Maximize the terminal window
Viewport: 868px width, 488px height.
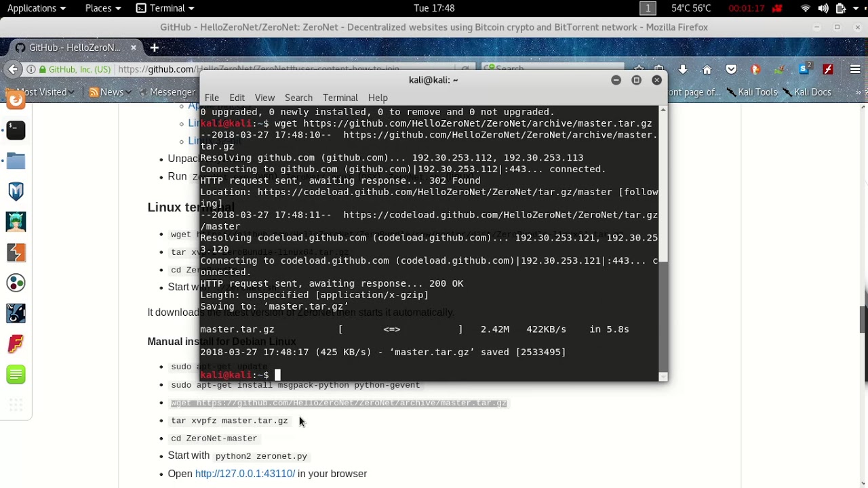click(x=636, y=80)
